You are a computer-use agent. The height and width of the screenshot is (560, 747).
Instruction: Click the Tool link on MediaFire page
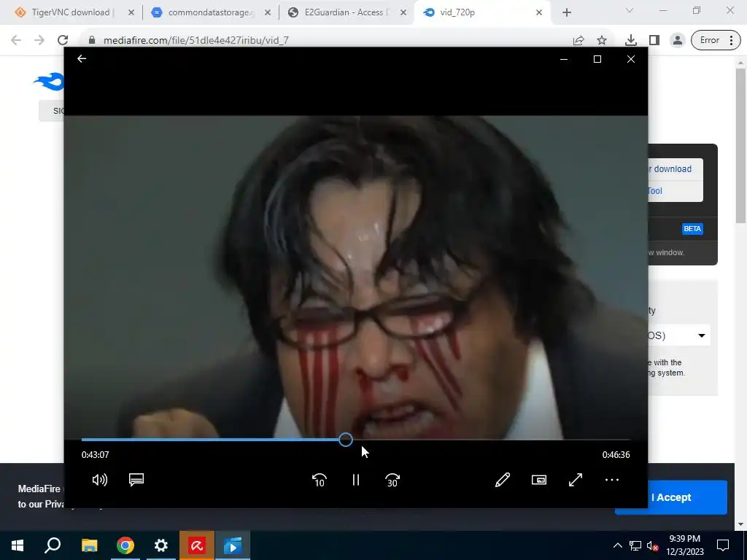tap(654, 190)
